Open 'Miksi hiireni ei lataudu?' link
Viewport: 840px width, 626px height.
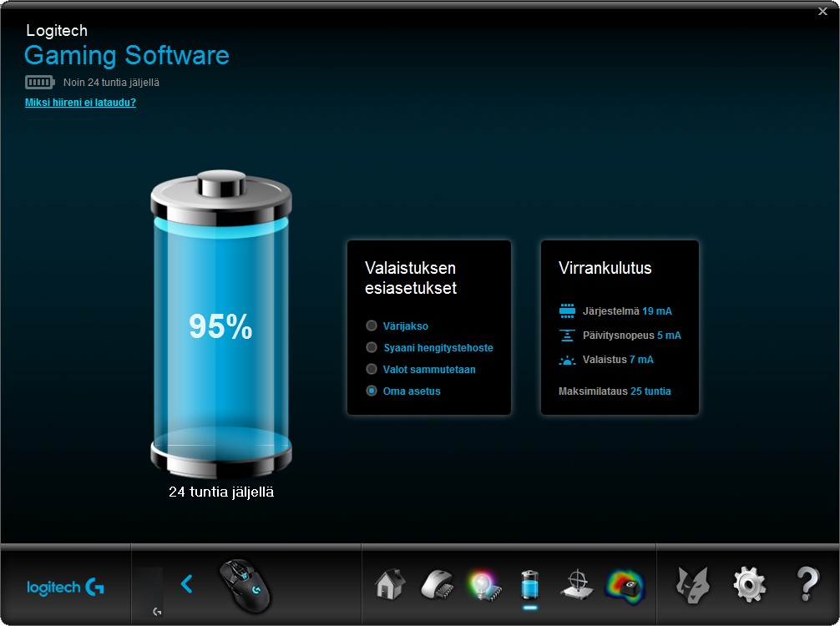coord(80,103)
